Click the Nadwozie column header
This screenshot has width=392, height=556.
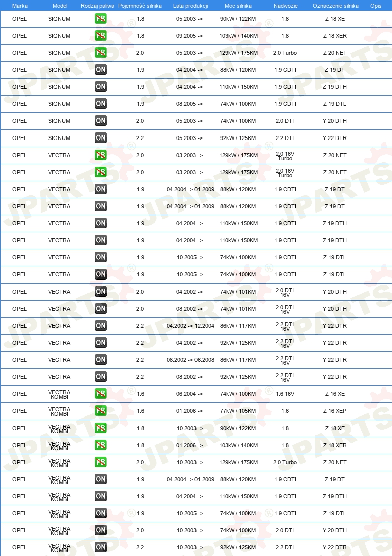[285, 6]
